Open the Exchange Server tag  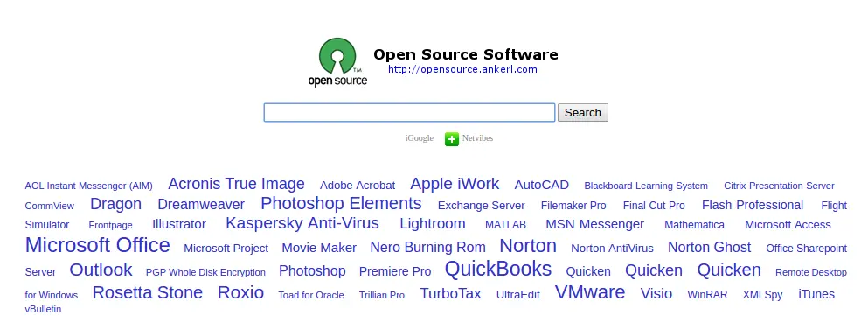coord(481,206)
